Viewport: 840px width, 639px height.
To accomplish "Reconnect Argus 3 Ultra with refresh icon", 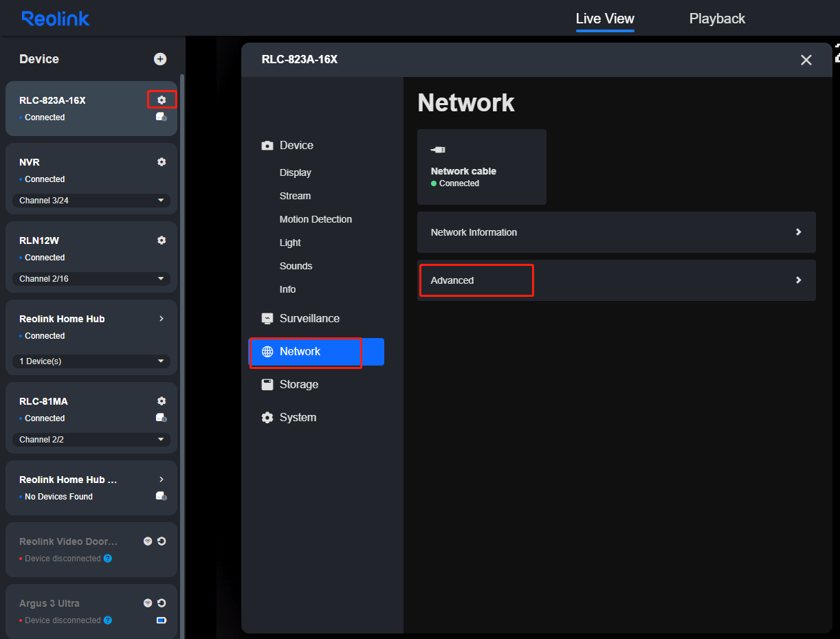I will pyautogui.click(x=162, y=603).
